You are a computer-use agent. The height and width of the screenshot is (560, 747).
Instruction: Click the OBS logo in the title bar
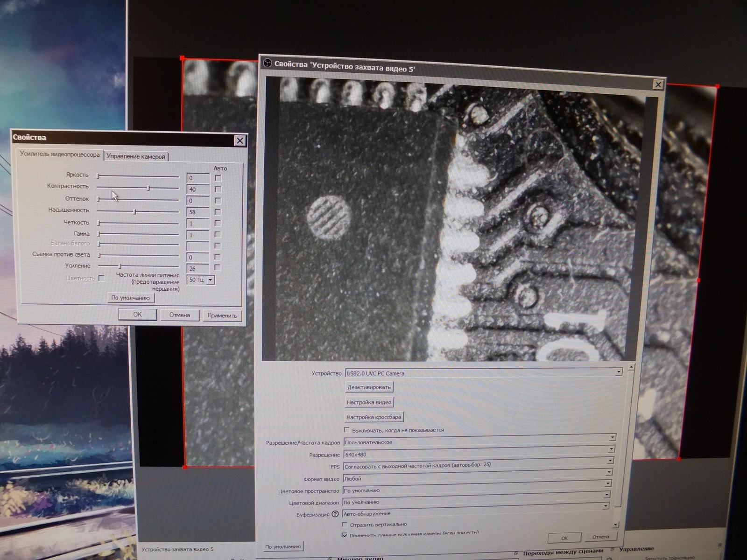(x=268, y=63)
